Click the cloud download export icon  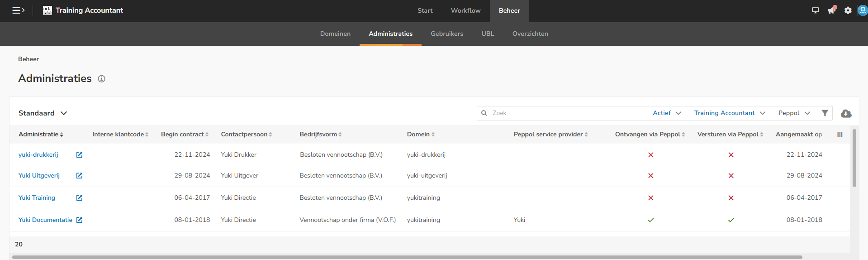pyautogui.click(x=846, y=113)
